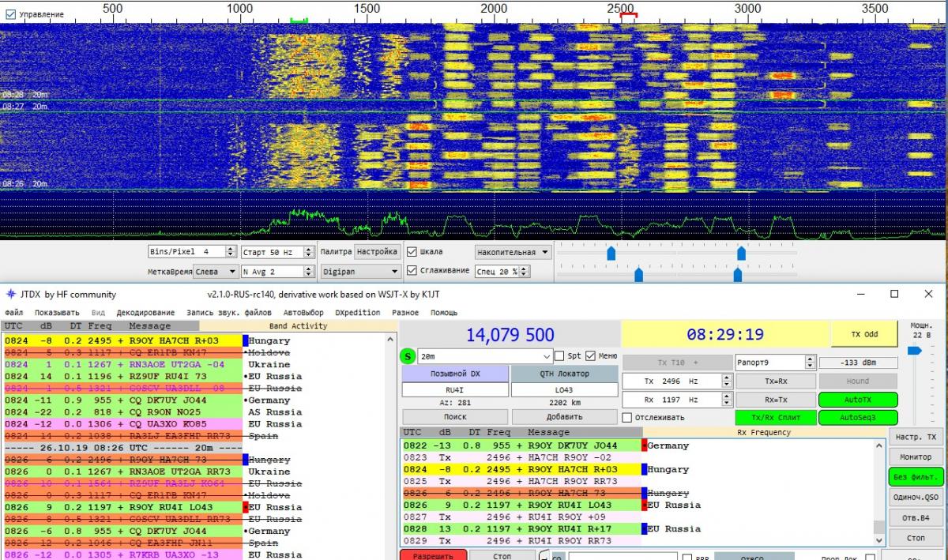Click the green Rx marker on frequency scale
Viewport: 948px width, 560px height.
(x=299, y=19)
